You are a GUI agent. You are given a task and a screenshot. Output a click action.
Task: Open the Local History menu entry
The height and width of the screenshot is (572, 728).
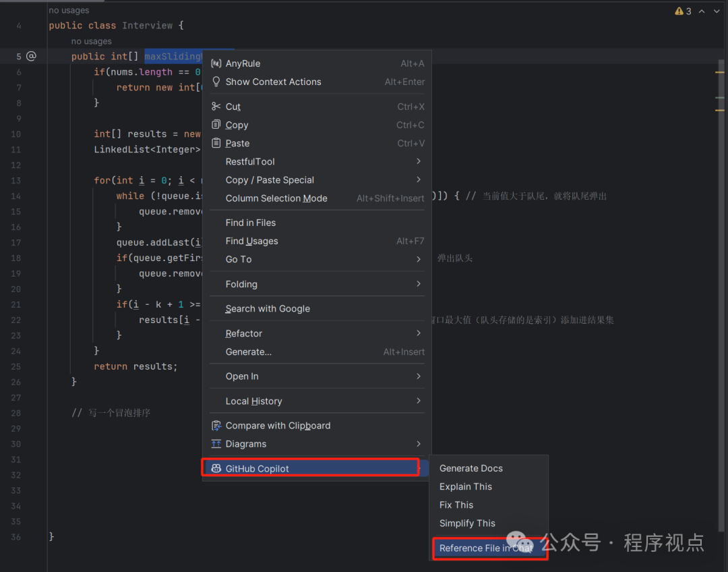317,401
